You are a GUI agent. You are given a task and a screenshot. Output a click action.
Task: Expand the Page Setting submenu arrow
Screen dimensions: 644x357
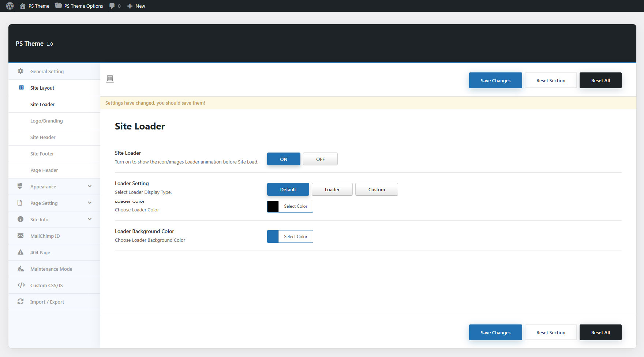click(x=90, y=203)
